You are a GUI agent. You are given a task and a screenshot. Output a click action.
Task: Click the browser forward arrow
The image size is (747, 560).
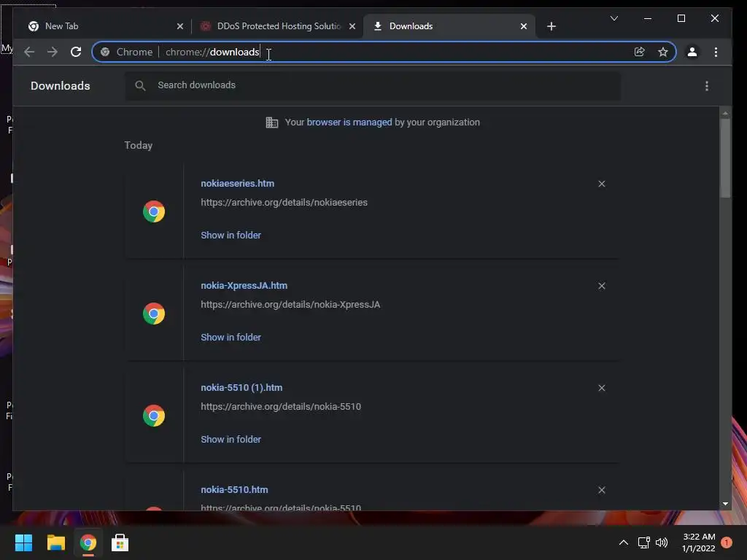[53, 52]
